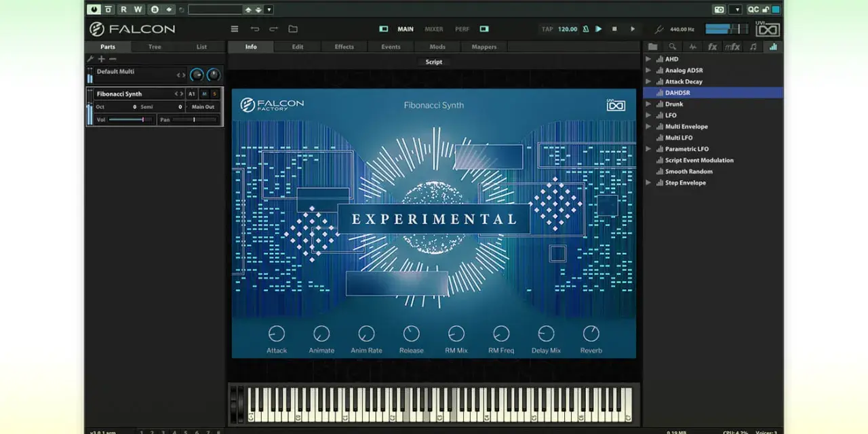This screenshot has height=434, width=868.
Task: Open the Mappers tab
Action: [x=484, y=47]
